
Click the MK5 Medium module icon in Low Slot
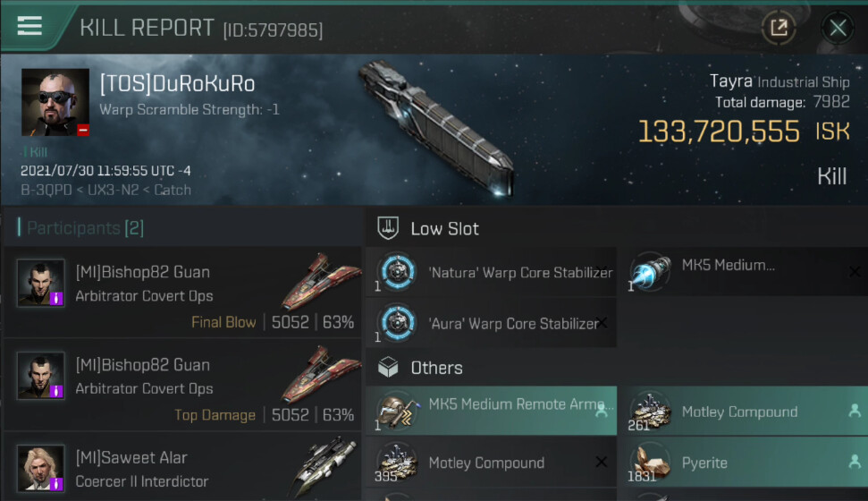click(x=651, y=272)
